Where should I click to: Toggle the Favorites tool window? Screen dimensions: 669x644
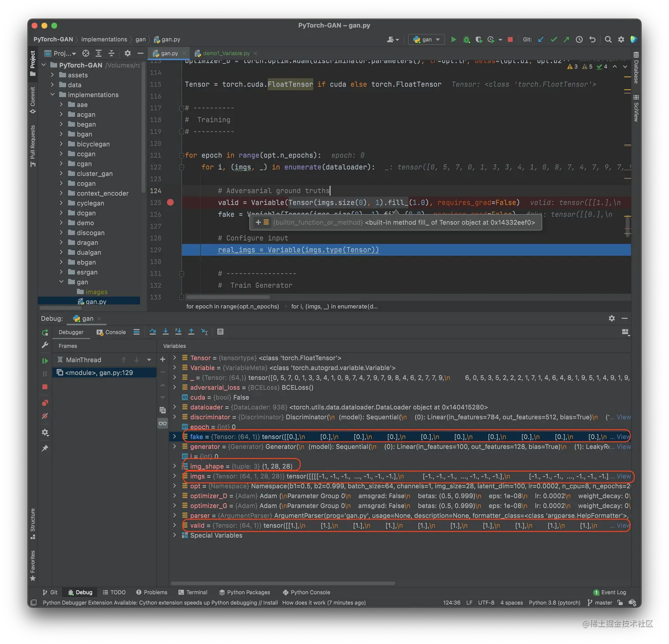coord(33,566)
